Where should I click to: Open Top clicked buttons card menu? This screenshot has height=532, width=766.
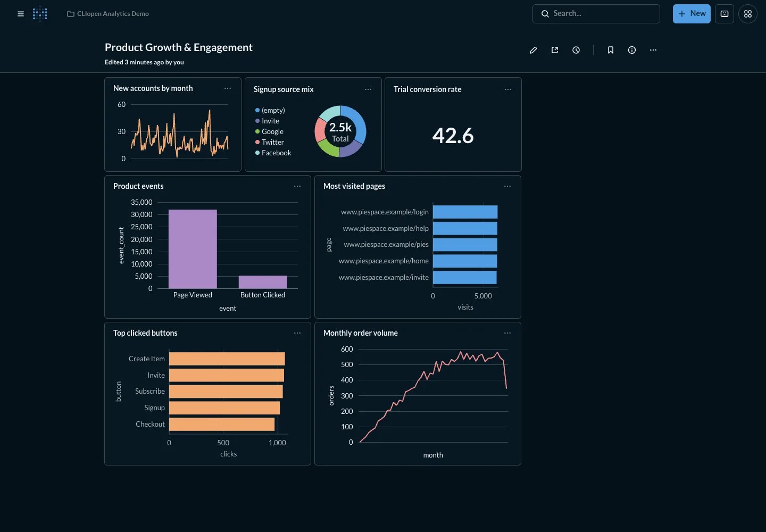click(x=297, y=333)
